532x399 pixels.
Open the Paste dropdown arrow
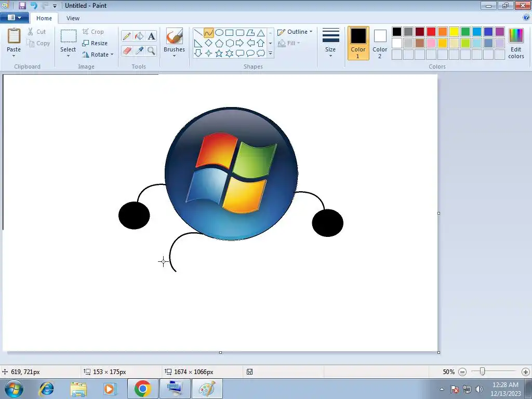click(14, 56)
